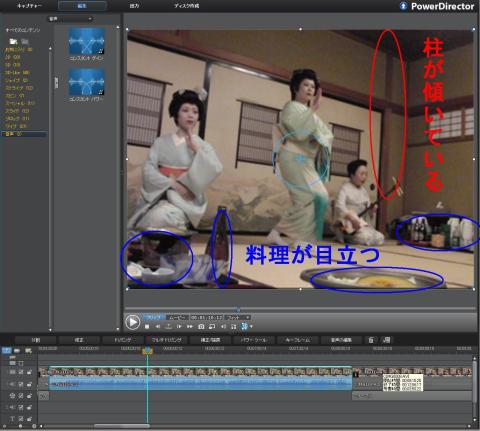Click the 補正 button left of トリミング
This screenshot has height=431, width=480.
click(x=79, y=340)
